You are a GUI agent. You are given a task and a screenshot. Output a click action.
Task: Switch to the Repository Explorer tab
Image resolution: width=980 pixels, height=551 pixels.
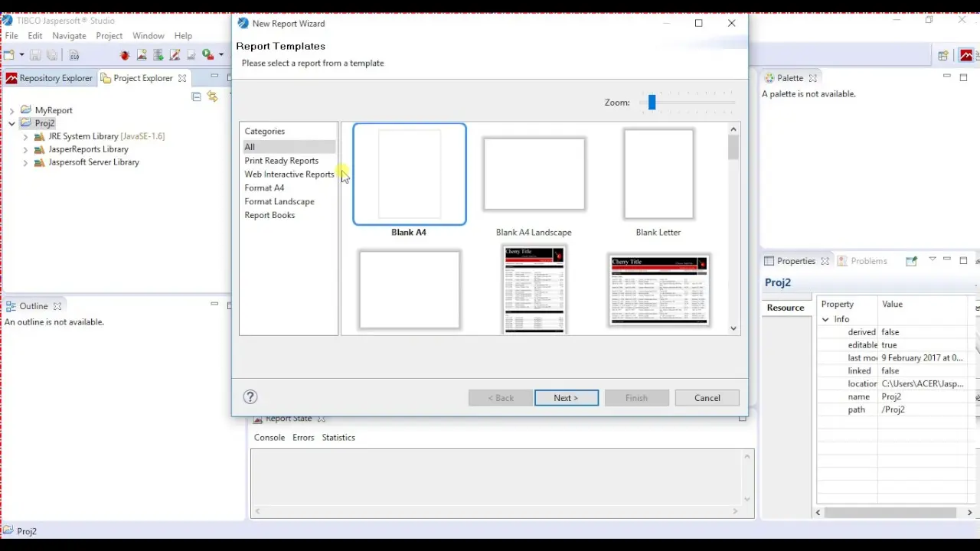click(x=50, y=78)
